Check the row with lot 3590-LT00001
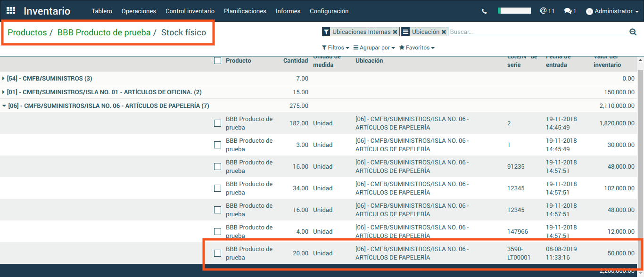644x277 pixels. point(217,253)
